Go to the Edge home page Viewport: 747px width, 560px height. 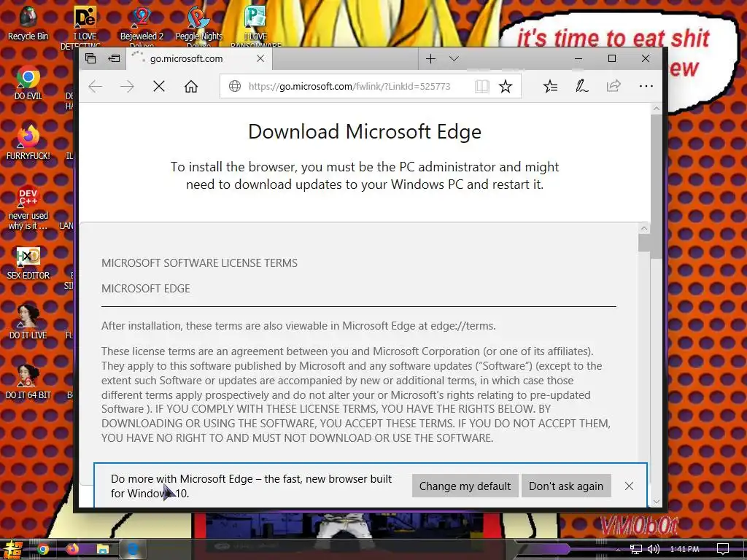pos(191,86)
